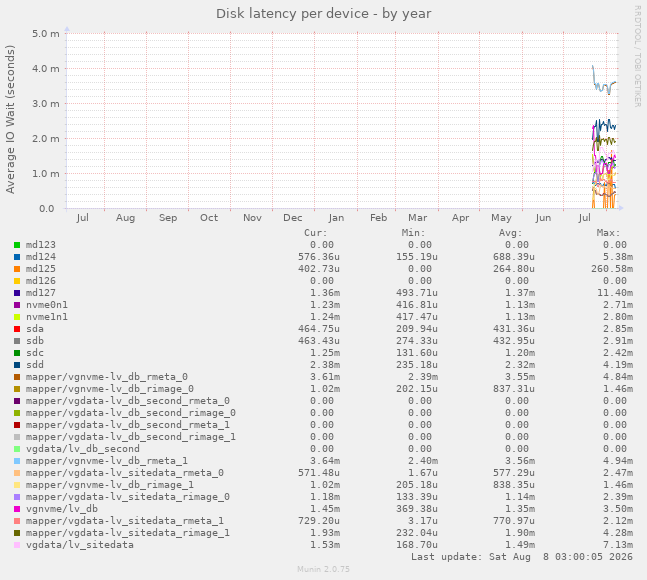Click mapper/vgnvme-lv_db_rmeta_0 label
This screenshot has width=647, height=580.
(106, 377)
